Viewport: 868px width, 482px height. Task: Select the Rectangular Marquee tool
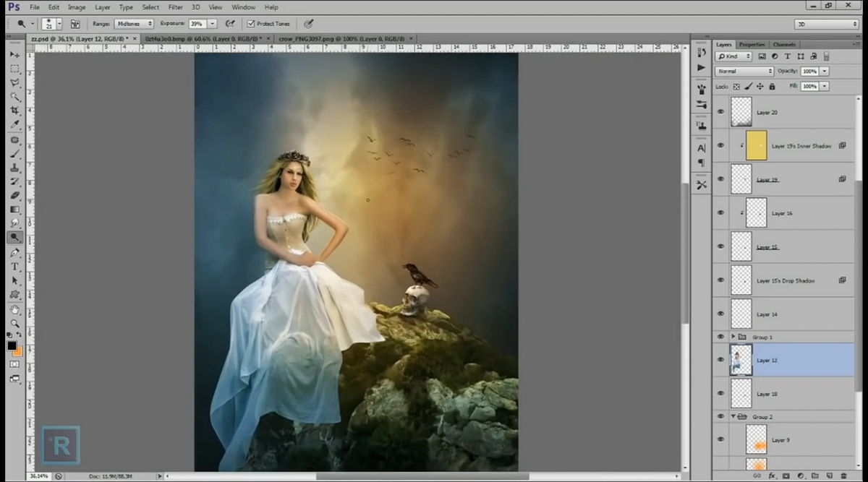pos(14,69)
